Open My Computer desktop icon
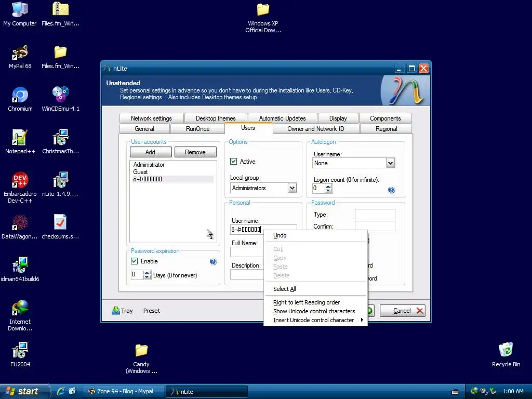 tap(20, 14)
